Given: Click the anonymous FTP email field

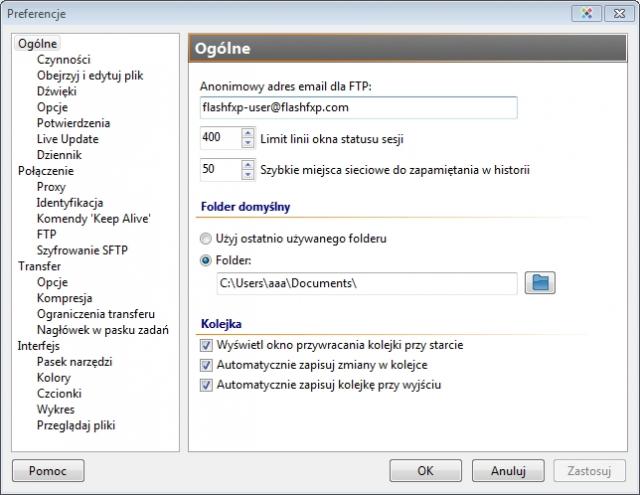Looking at the screenshot, I should (x=358, y=106).
